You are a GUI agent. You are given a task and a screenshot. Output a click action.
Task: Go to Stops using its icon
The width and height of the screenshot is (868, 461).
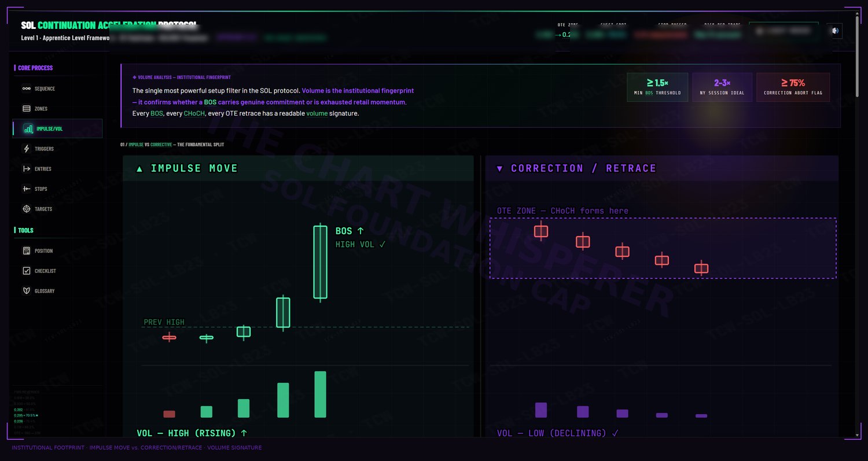(x=27, y=189)
